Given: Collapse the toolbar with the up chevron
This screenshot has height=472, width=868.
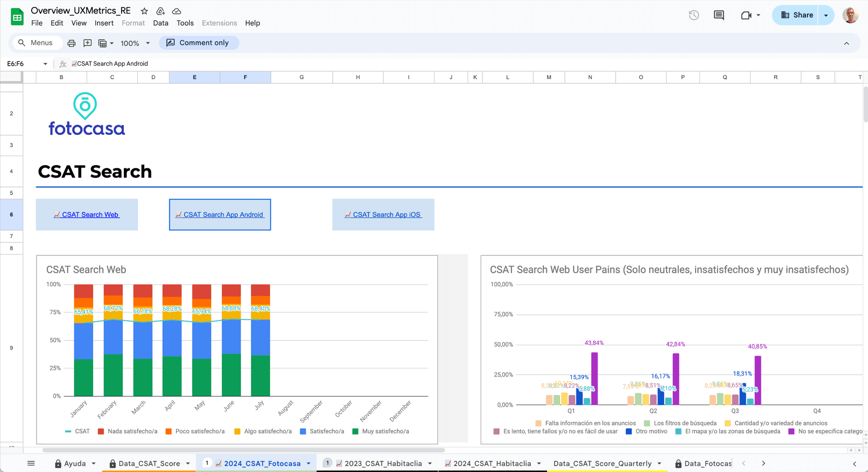Looking at the screenshot, I should pos(846,43).
